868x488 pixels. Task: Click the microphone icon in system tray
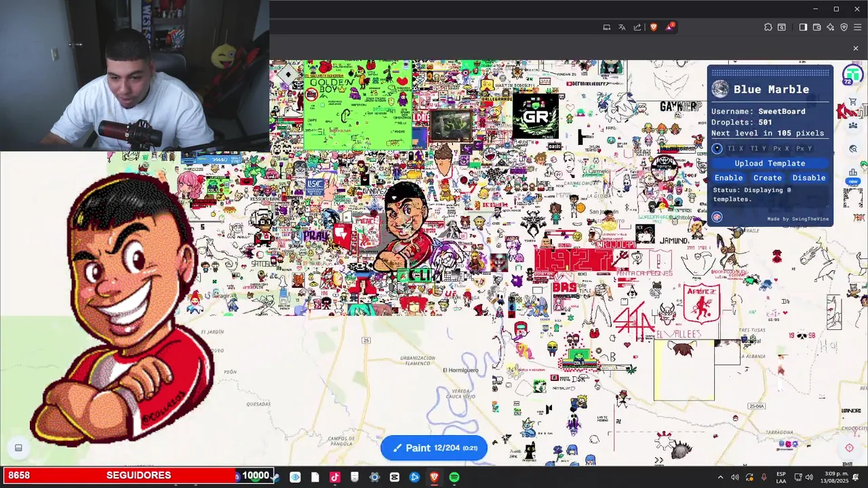point(764,477)
